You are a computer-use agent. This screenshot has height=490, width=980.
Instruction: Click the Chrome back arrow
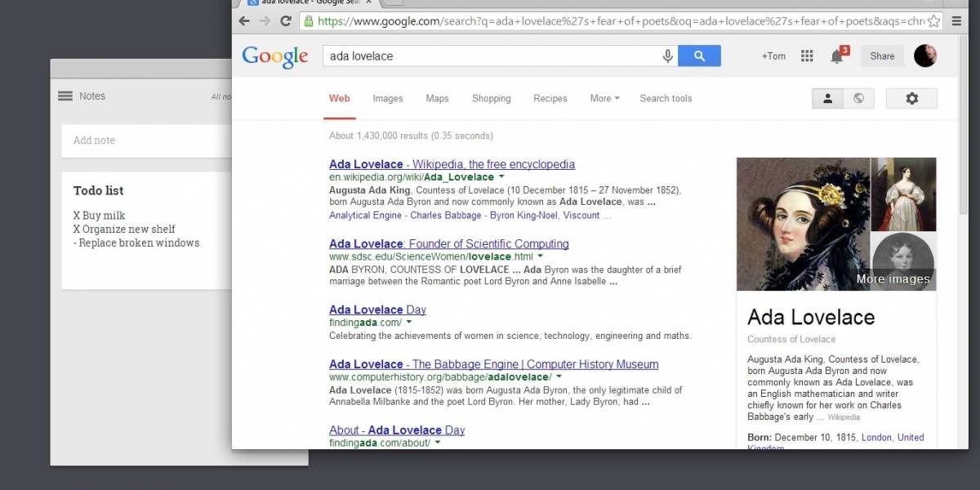tap(244, 21)
